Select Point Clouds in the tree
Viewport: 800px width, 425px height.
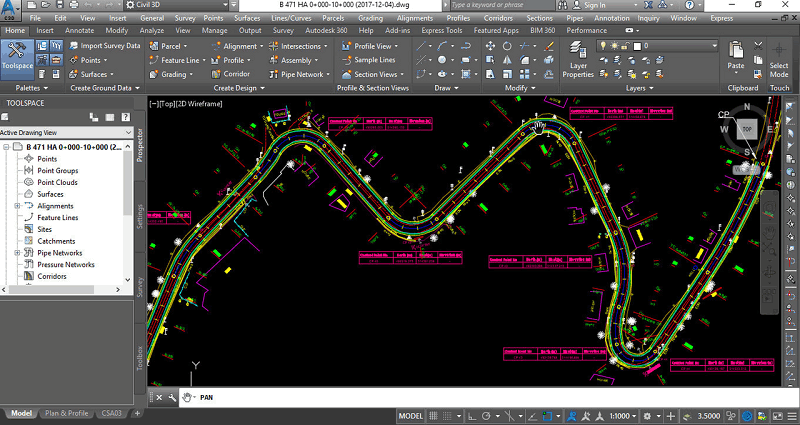[x=57, y=182]
